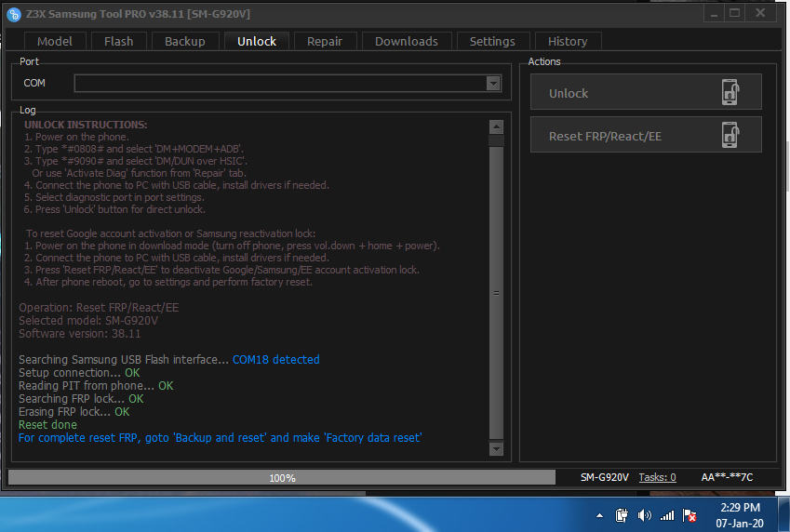This screenshot has height=532, width=790.
Task: Open the power plug tray icon
Action: (x=622, y=515)
